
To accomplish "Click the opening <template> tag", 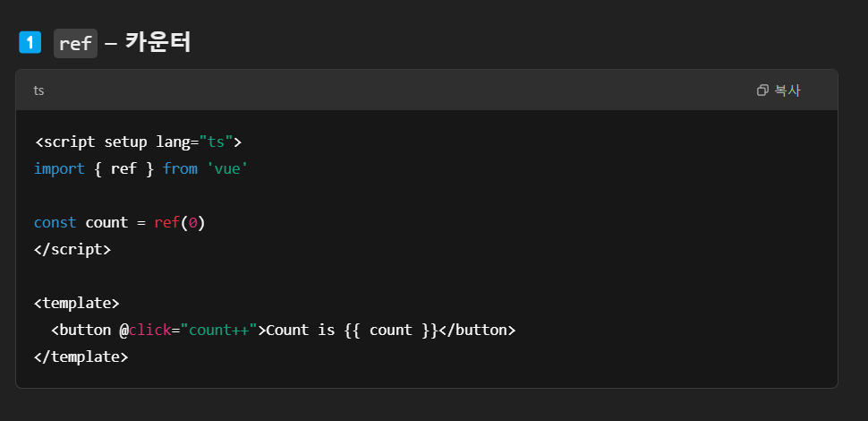I will [x=77, y=303].
